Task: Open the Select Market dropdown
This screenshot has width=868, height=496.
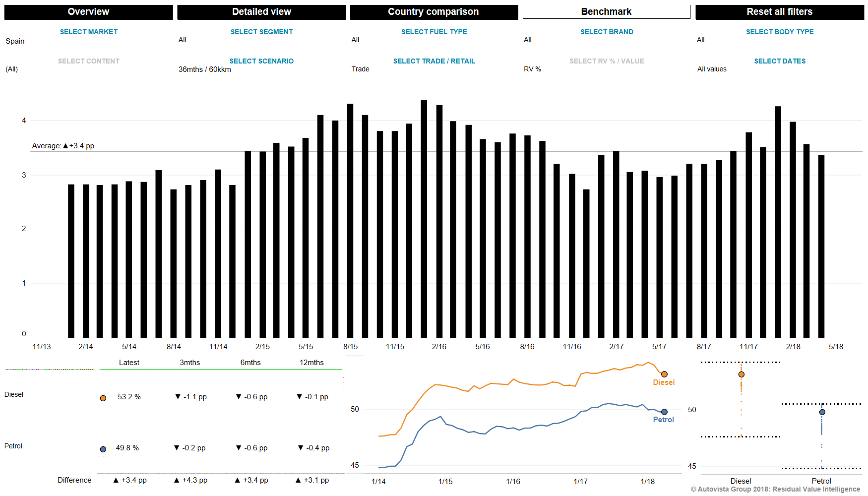Action: (88, 32)
